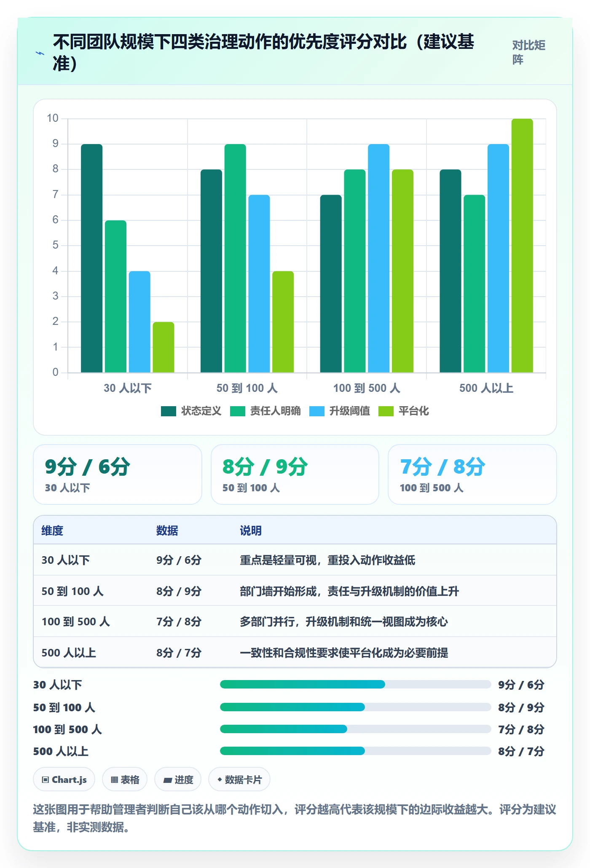This screenshot has width=590, height=868.
Task: Click the 责任人明确 legend label
Action: [276, 411]
